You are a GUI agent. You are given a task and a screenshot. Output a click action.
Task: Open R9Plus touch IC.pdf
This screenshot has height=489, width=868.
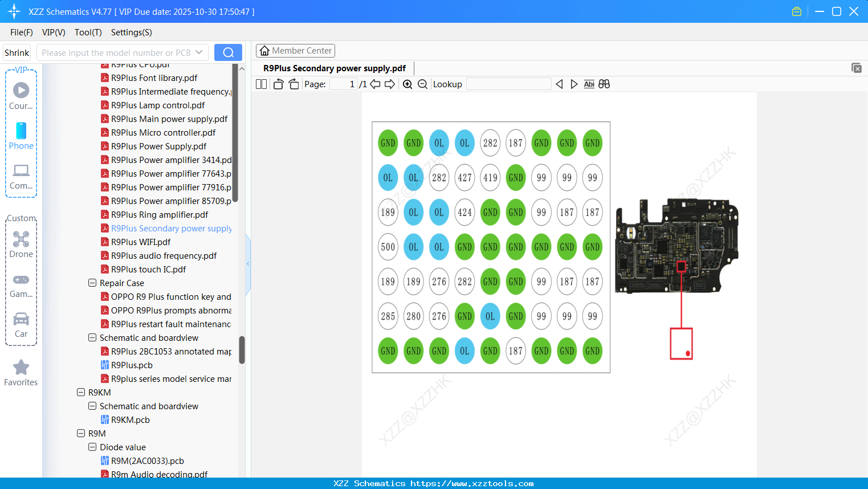[x=148, y=269]
